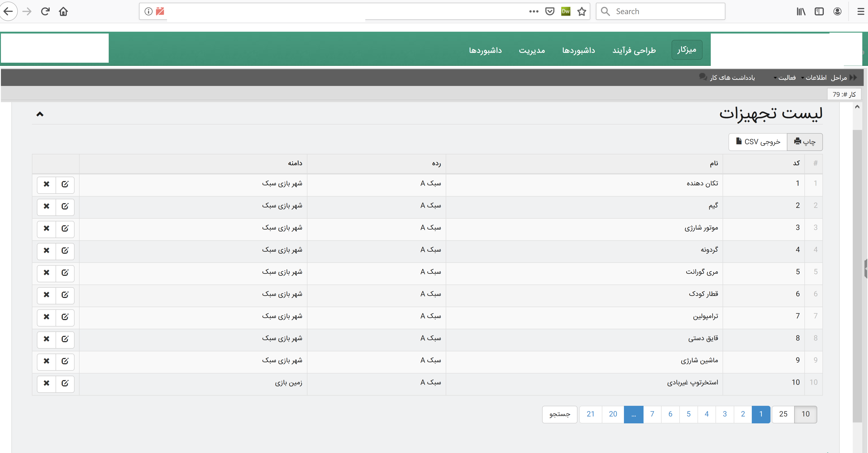
Task: Open the مدیریت menu item
Action: coord(532,50)
